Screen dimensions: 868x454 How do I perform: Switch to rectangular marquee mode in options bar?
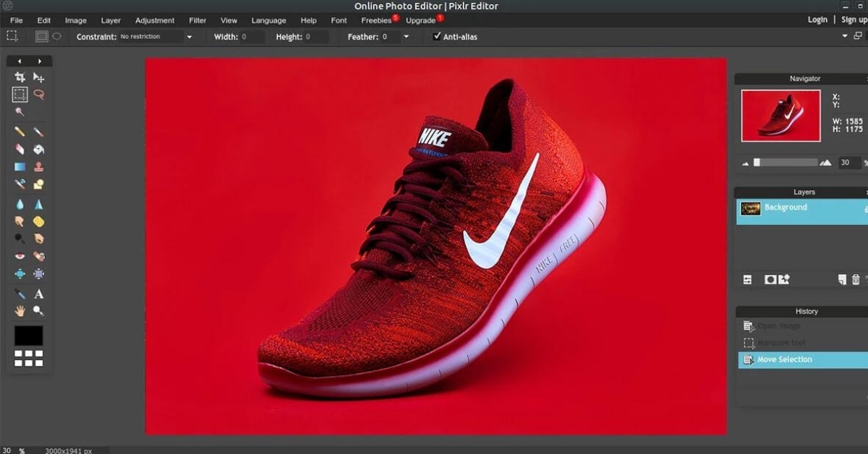(42, 36)
